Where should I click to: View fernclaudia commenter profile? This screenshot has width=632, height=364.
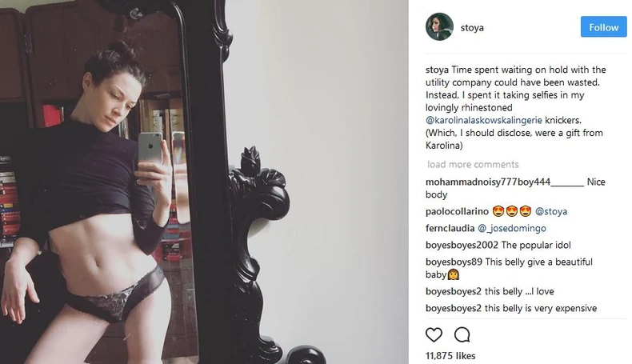click(450, 228)
